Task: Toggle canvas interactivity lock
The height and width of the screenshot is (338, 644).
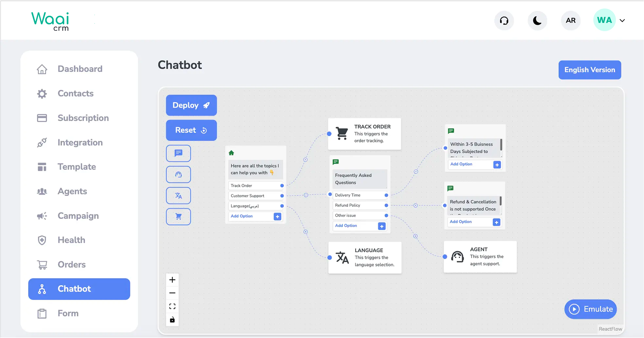Action: (x=172, y=320)
